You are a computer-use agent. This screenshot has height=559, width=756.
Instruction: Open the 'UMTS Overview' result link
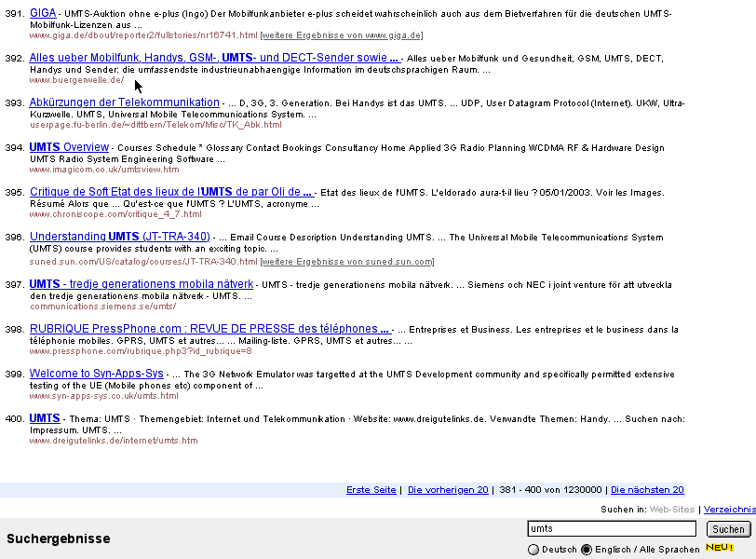click(69, 147)
